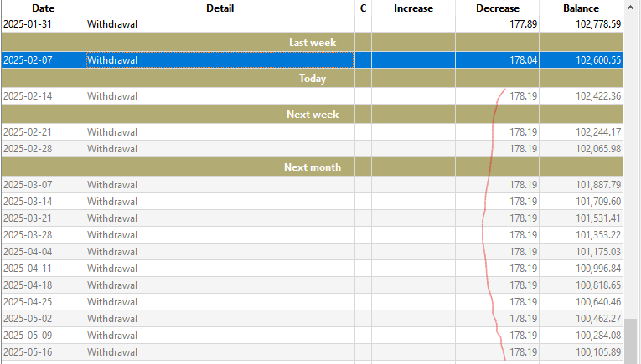Screen dimensions: 641x364
Task: Click the 101,175.03 balance value
Action: [598, 251]
